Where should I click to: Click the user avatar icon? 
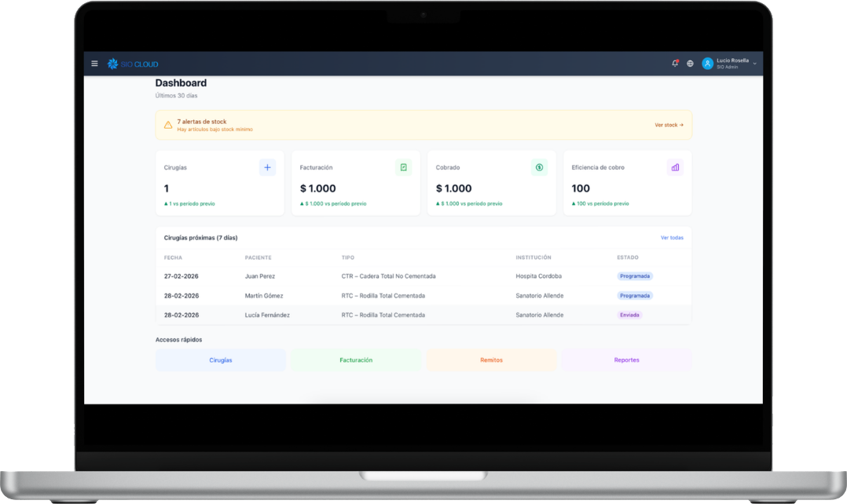coord(707,64)
